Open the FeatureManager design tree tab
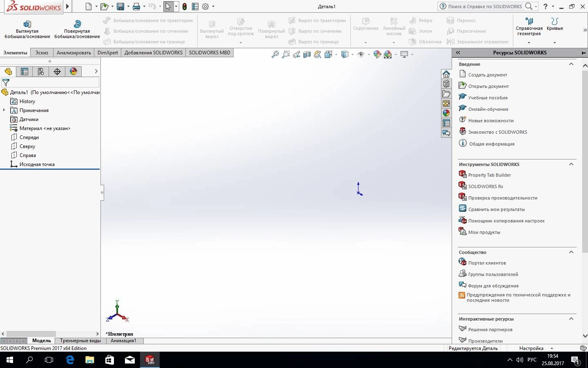Screen dimensions: 588x368 click(8, 72)
